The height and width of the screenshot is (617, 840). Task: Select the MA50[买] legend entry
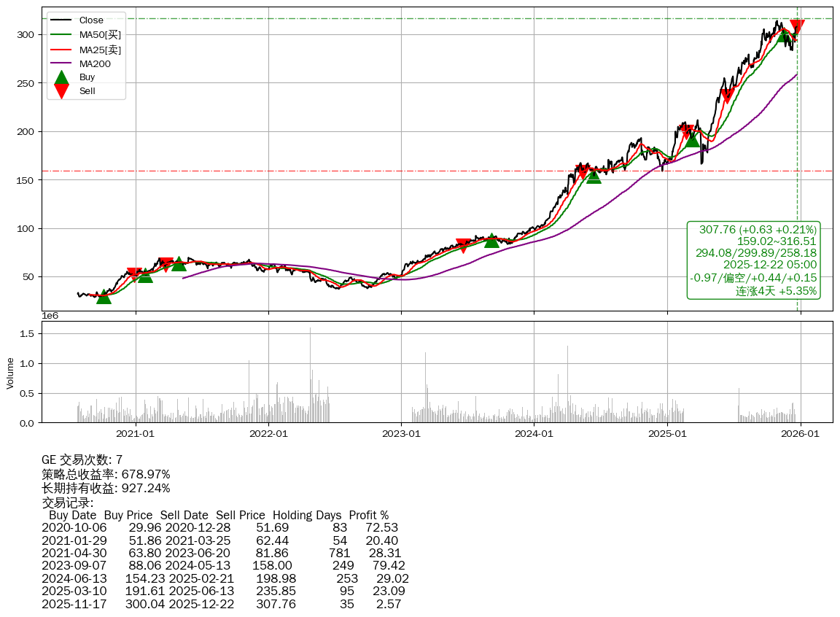click(x=100, y=35)
